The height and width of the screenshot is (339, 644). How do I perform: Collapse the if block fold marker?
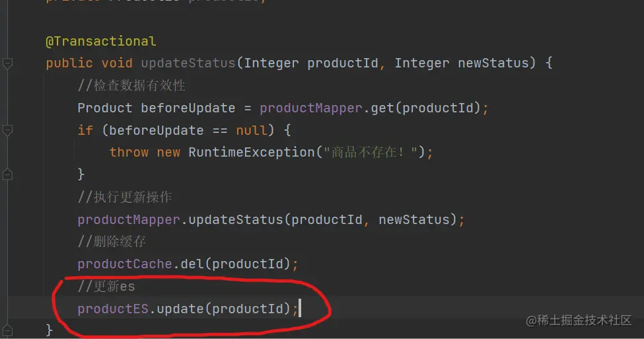7,130
